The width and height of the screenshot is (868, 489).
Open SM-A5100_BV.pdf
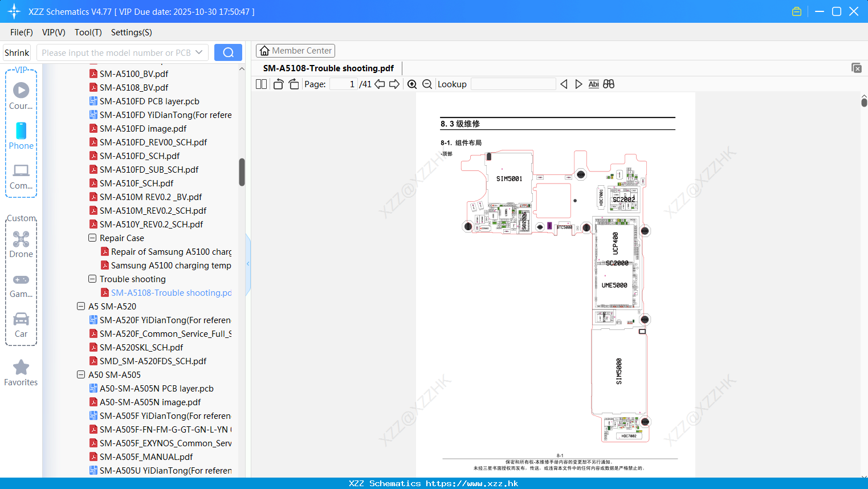point(134,74)
